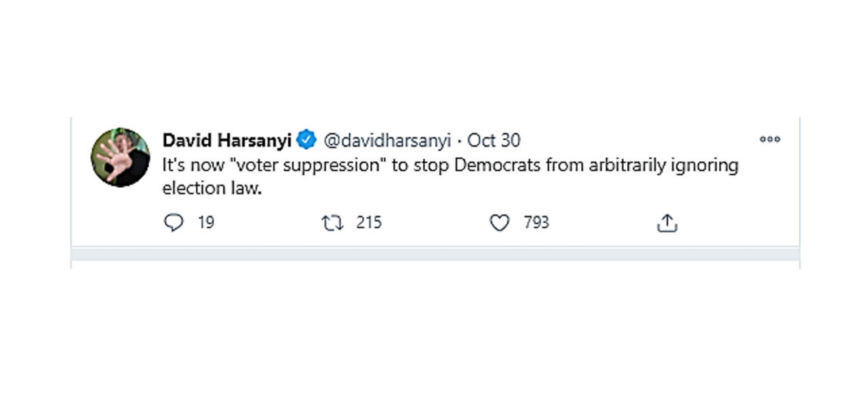The image size is (868, 398).
Task: Retweet the David Harsanyi tweet
Action: pyautogui.click(x=332, y=223)
